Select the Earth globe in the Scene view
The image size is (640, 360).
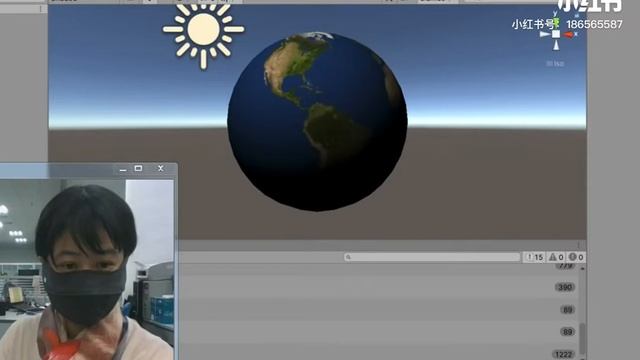(x=317, y=122)
